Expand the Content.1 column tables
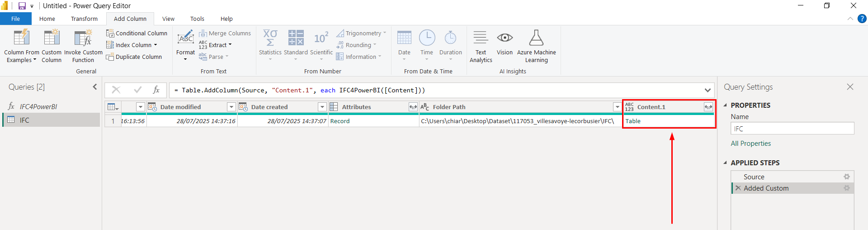The image size is (868, 230). [x=708, y=107]
